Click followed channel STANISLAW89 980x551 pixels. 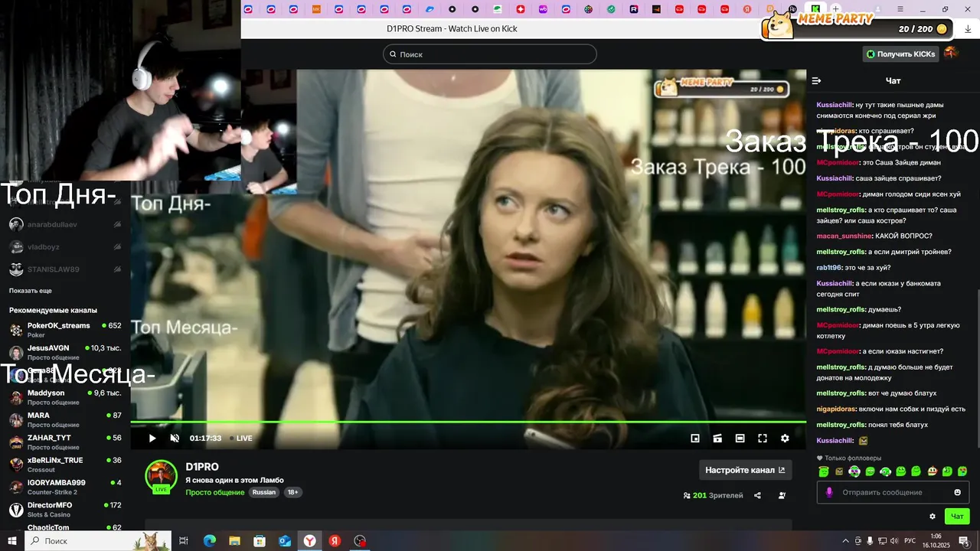[x=65, y=269]
